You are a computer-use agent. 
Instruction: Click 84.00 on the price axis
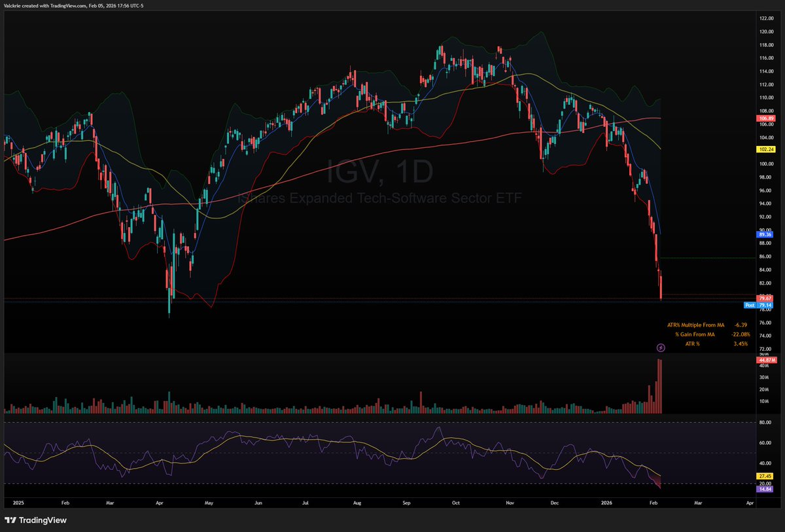(766, 270)
